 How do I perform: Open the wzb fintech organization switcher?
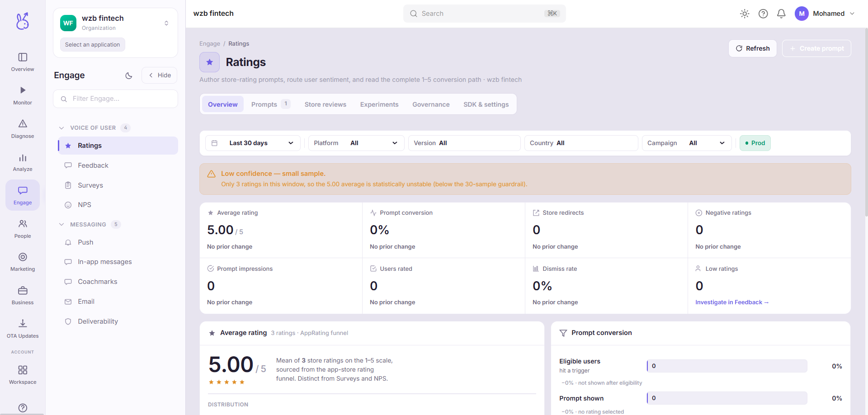pos(115,23)
